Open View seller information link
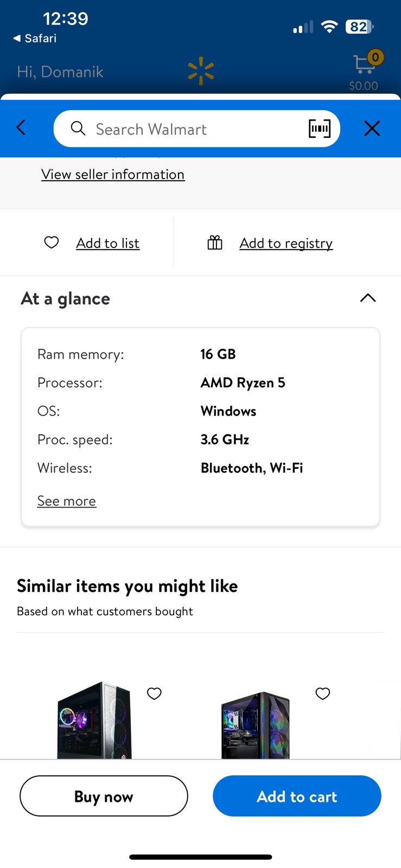The height and width of the screenshot is (868, 401). (113, 174)
